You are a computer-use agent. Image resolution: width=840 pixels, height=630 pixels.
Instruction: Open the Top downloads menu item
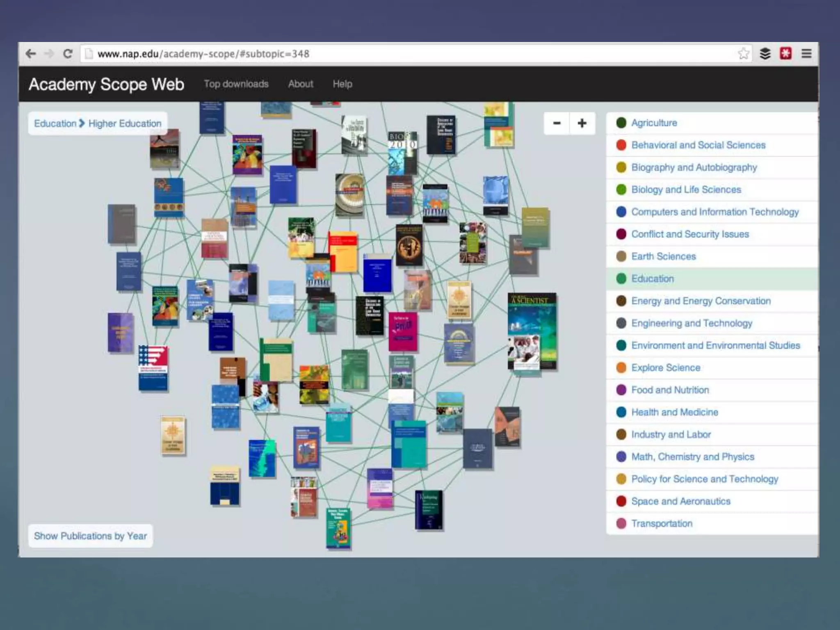click(236, 84)
